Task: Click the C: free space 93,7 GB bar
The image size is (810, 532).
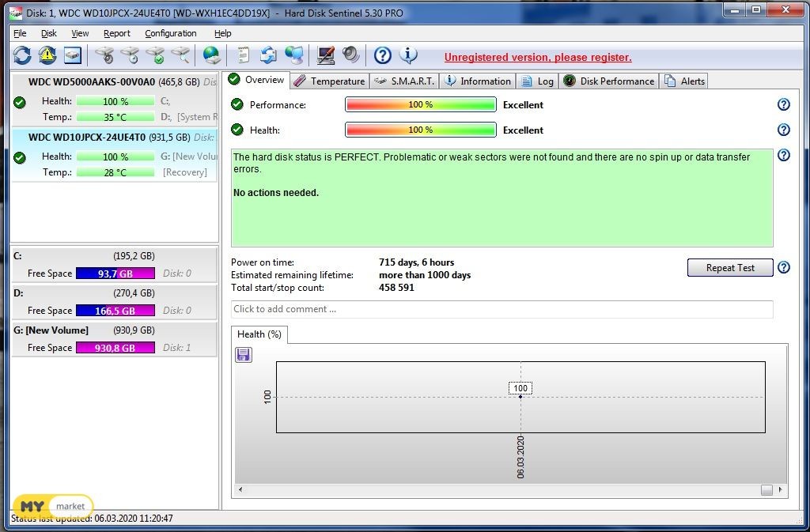Action: coord(115,274)
